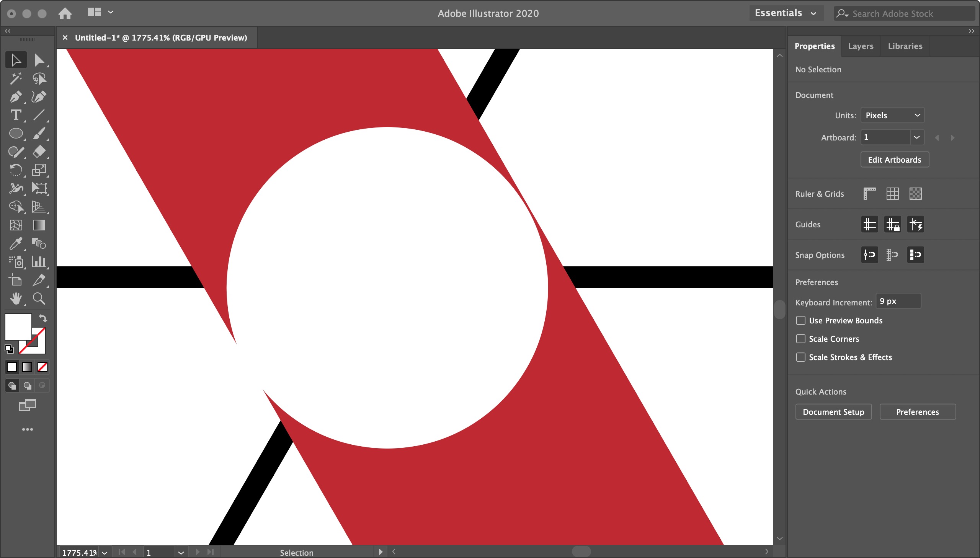
Task: Switch to the Layers tab
Action: (x=861, y=46)
